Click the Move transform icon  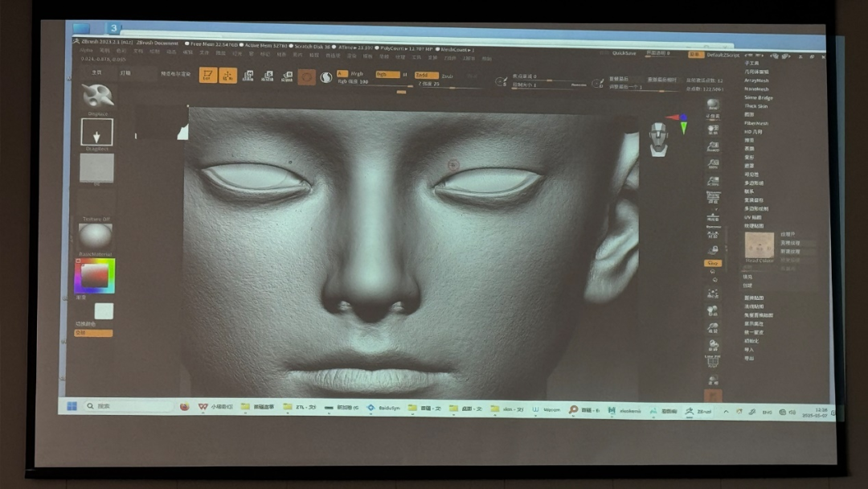click(248, 76)
